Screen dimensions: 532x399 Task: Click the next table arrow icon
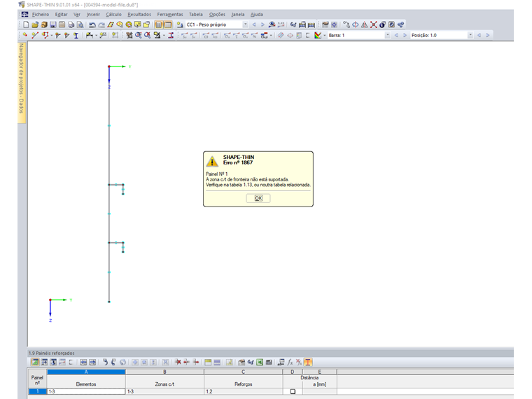coord(92,363)
